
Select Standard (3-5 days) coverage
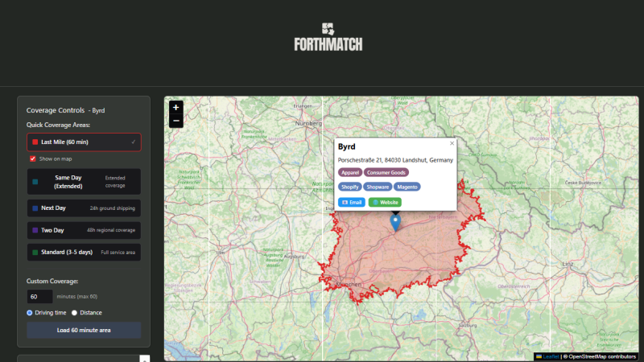[x=84, y=253]
